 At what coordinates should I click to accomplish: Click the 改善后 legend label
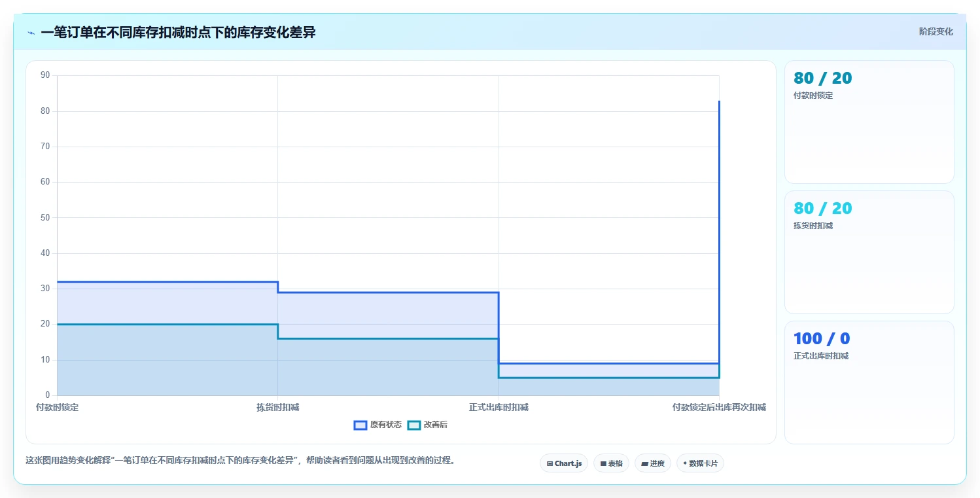[x=436, y=425]
